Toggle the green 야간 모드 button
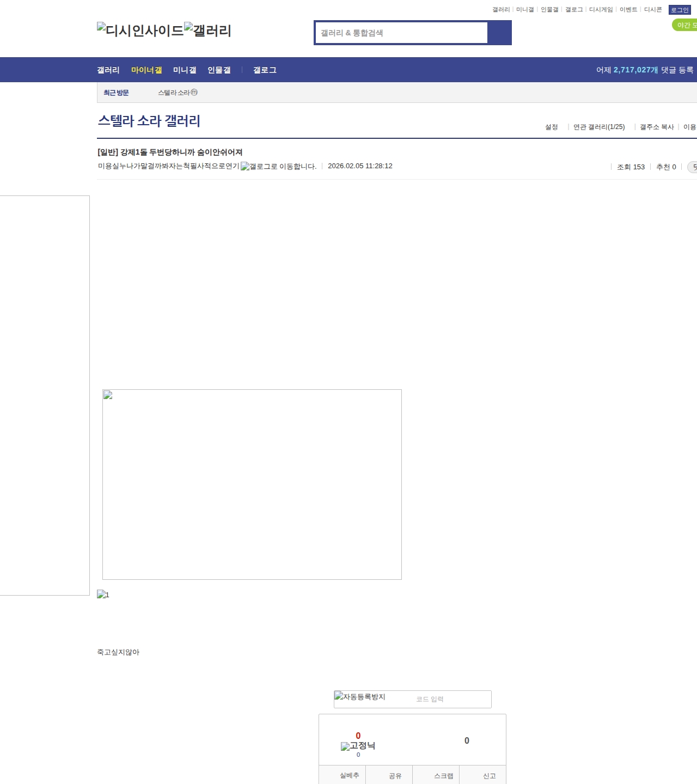This screenshot has height=784, width=697. [685, 25]
